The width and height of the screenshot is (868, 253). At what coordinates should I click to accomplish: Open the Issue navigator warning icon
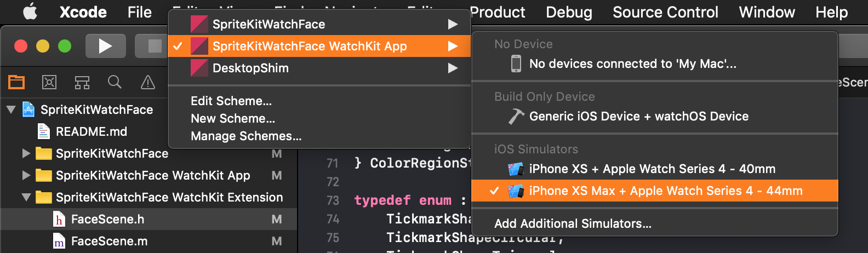148,82
